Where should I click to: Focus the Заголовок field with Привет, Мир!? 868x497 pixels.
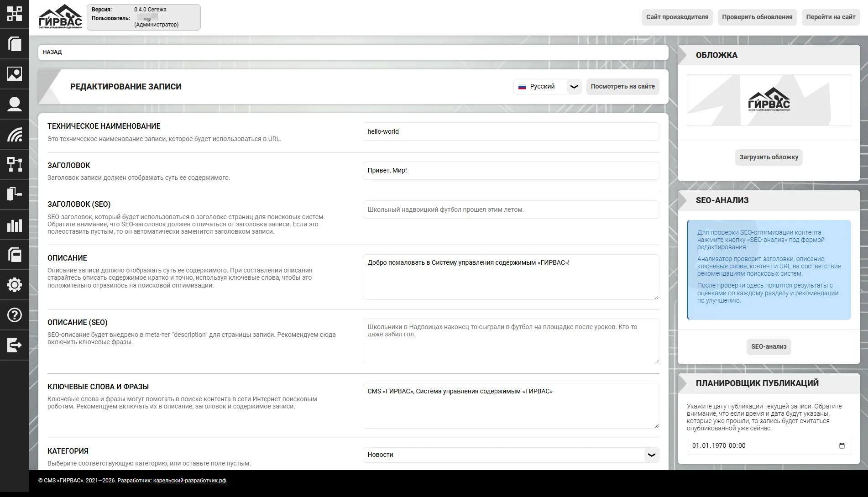[511, 171]
